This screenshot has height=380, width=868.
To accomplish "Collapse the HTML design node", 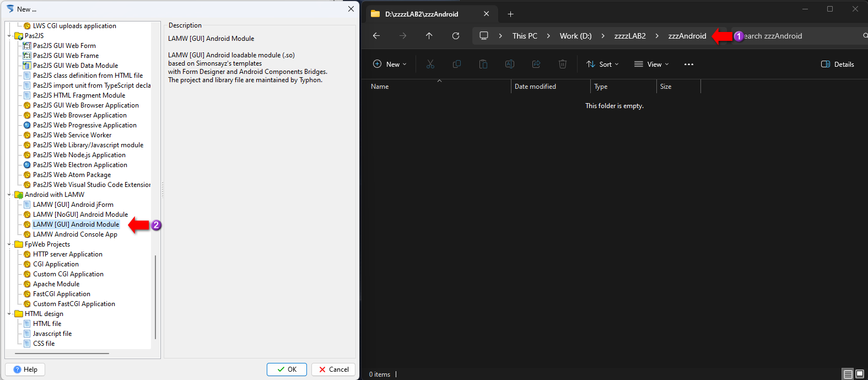I will coord(9,314).
